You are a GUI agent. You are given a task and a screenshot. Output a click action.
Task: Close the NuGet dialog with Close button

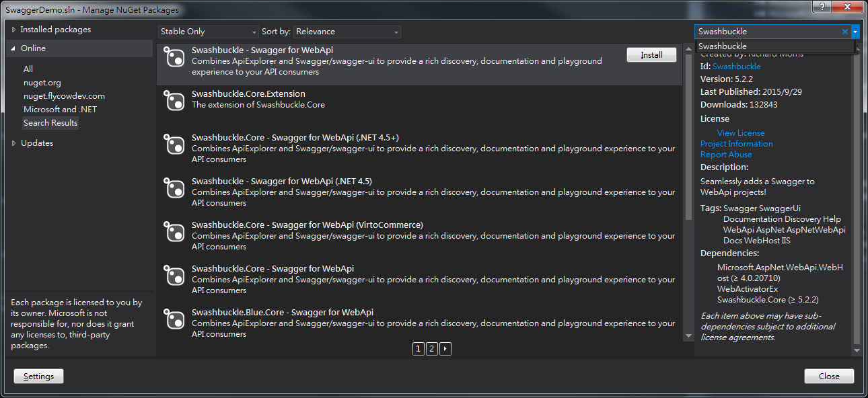point(829,376)
